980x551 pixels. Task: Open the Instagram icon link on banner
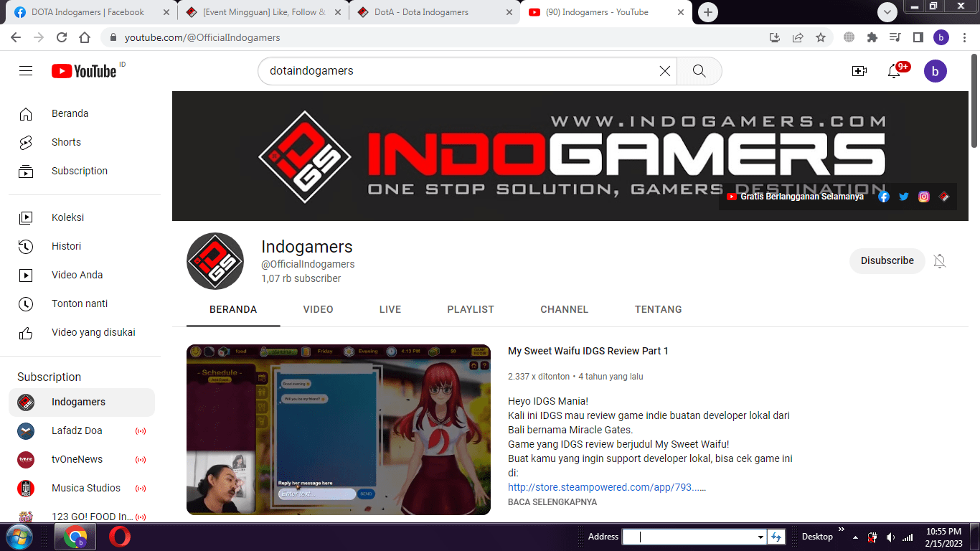[x=924, y=197]
